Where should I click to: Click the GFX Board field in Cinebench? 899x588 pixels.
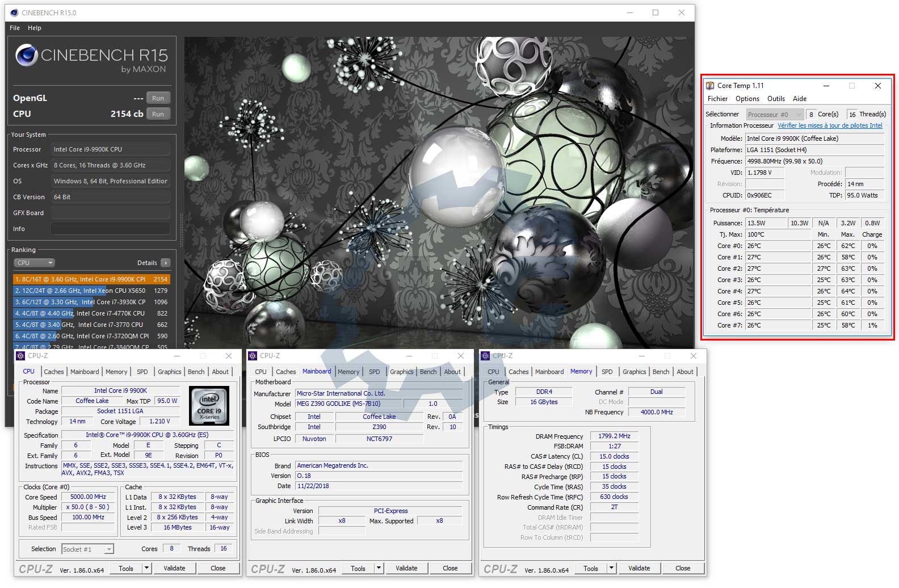111,213
